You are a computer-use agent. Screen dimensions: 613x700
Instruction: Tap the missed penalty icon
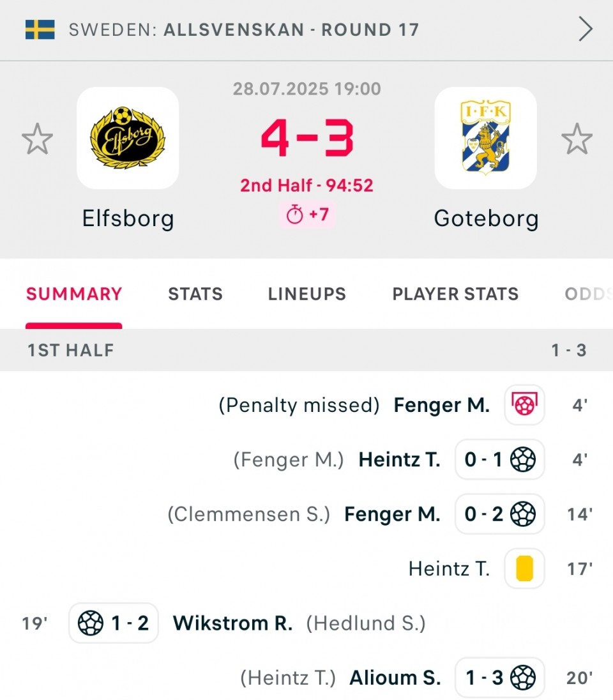(524, 404)
